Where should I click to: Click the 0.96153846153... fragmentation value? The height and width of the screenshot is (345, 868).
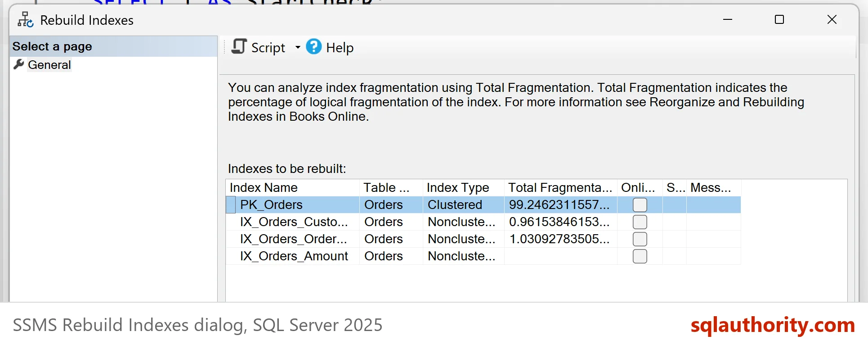point(559,222)
